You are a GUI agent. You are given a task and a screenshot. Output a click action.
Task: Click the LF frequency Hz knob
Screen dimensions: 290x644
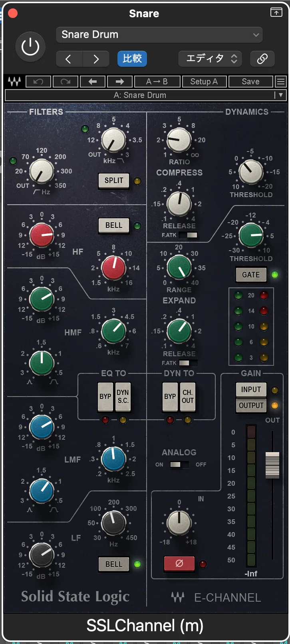coord(114,523)
